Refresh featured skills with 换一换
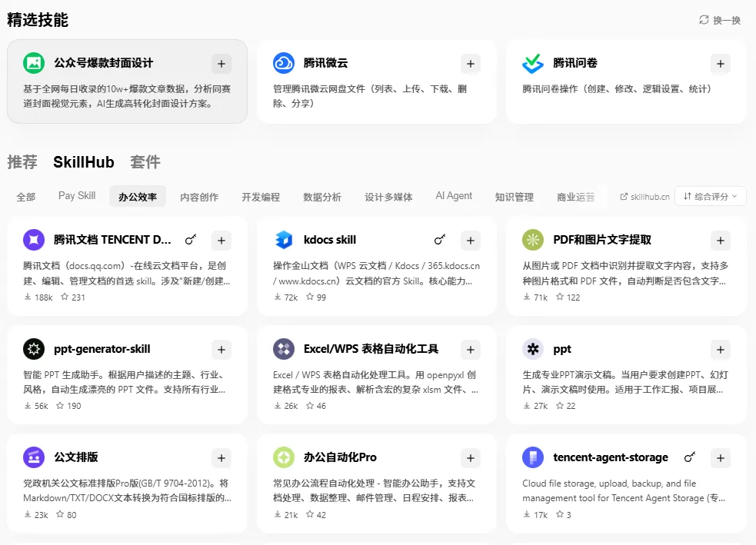Image resolution: width=756 pixels, height=545 pixels. 720,20
